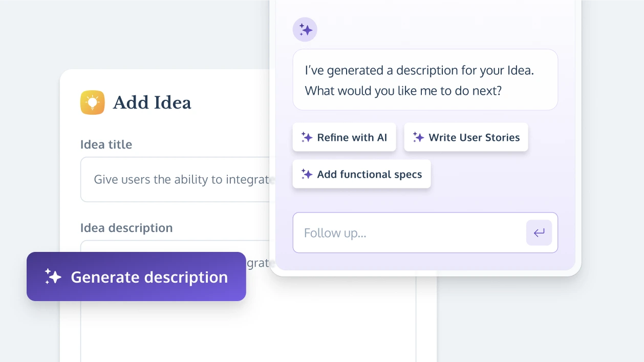Image resolution: width=644 pixels, height=362 pixels.
Task: Click into the Idea title field
Action: click(x=175, y=180)
